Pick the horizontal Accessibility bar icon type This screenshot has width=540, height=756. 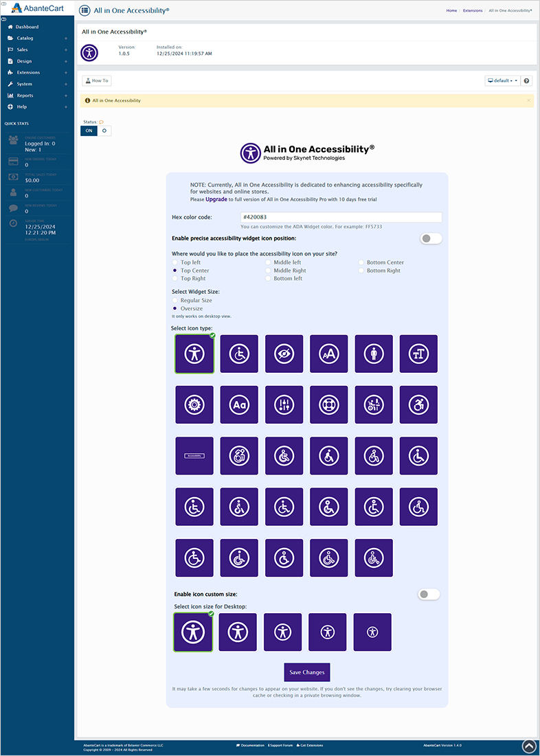194,456
